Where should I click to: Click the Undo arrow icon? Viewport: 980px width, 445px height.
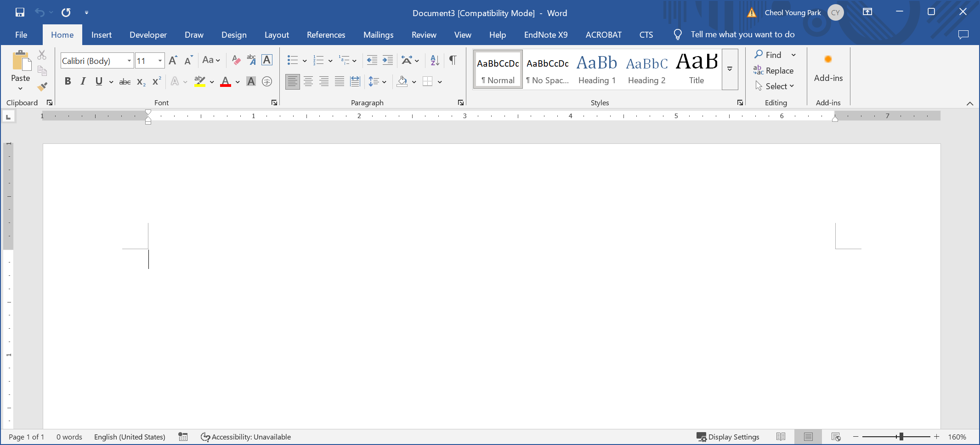click(x=40, y=12)
